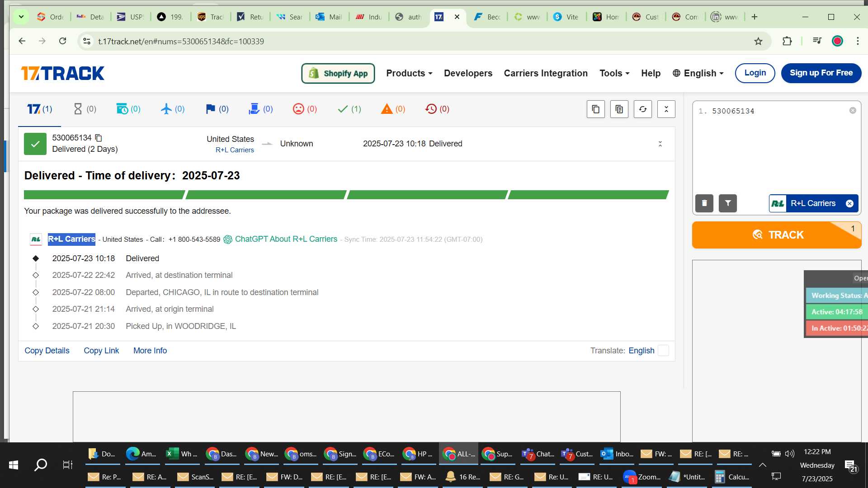Open More Info link
The width and height of the screenshot is (868, 488).
[x=150, y=351]
